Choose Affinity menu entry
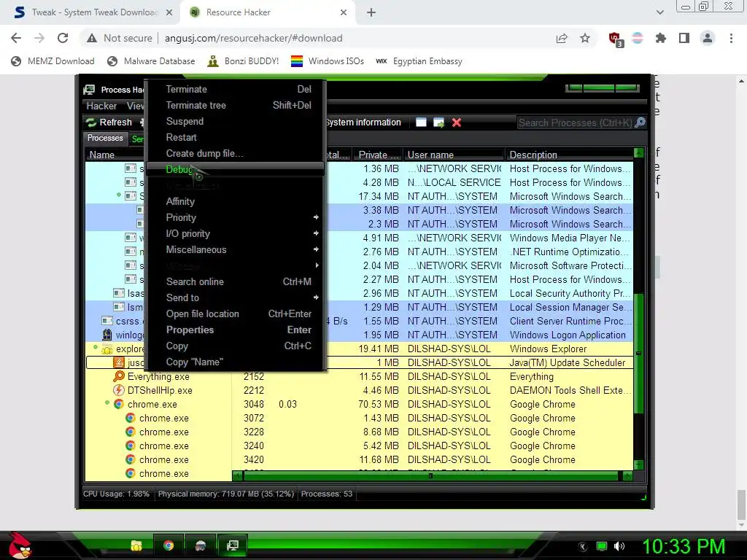 click(x=236, y=201)
